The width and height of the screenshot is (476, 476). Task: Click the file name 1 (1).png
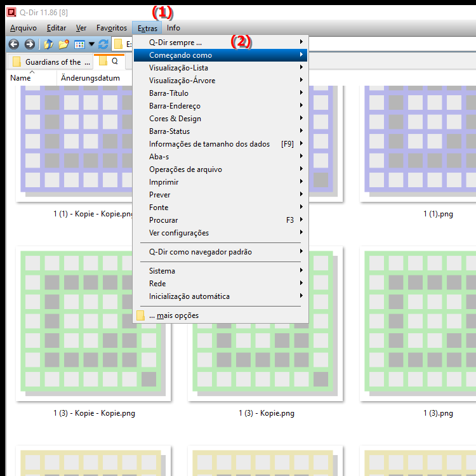coord(438,215)
